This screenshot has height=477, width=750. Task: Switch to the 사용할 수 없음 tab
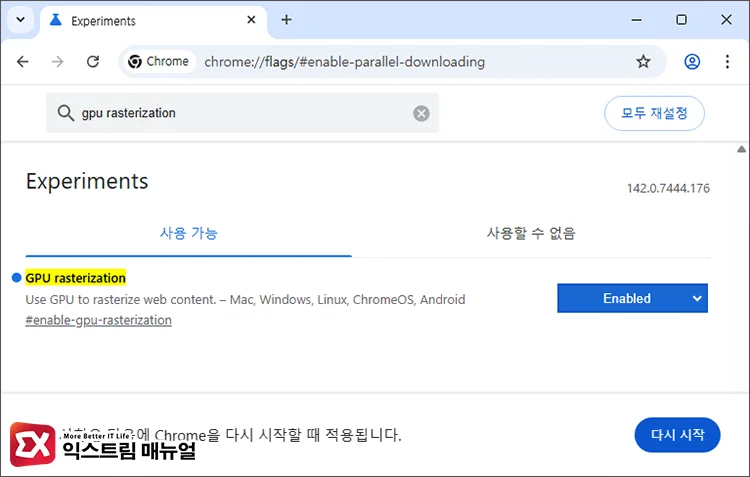530,233
